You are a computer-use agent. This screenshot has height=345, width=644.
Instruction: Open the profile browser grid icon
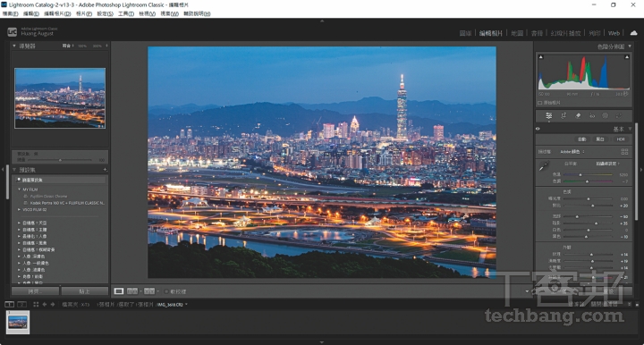tap(624, 151)
